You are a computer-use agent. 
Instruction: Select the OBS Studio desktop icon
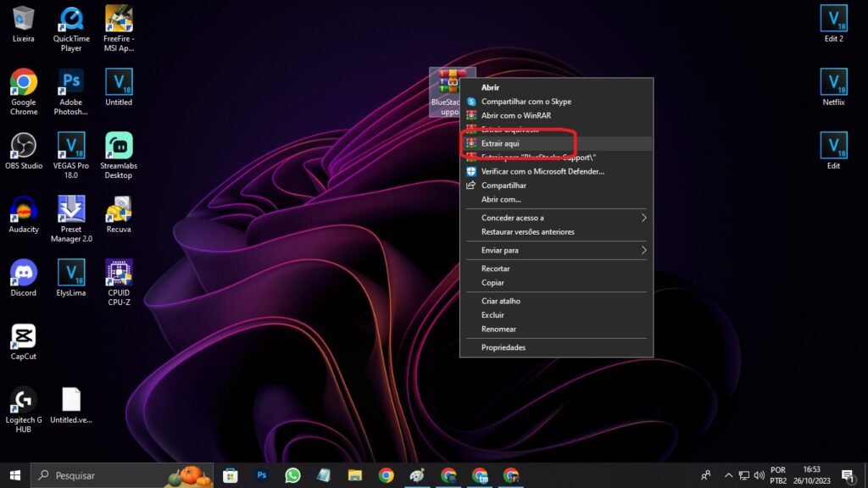(x=24, y=147)
